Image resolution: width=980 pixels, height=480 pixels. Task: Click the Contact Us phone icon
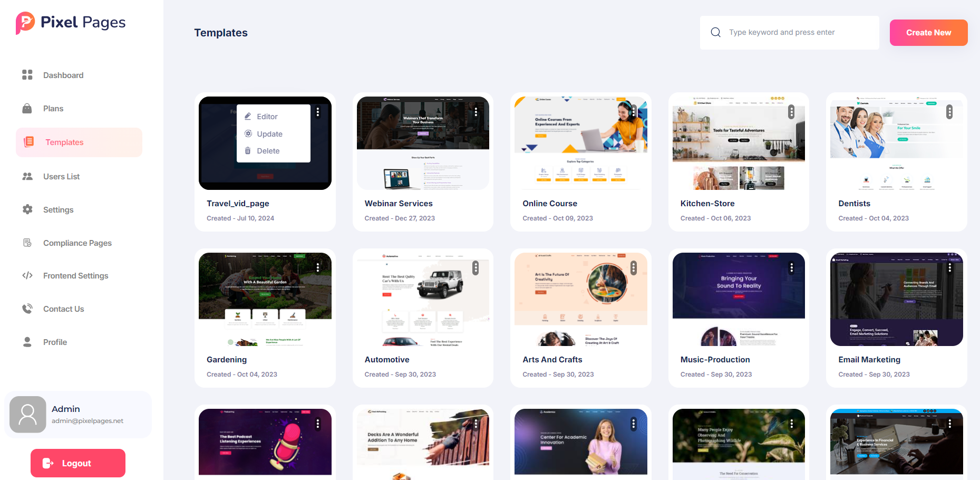tap(27, 309)
